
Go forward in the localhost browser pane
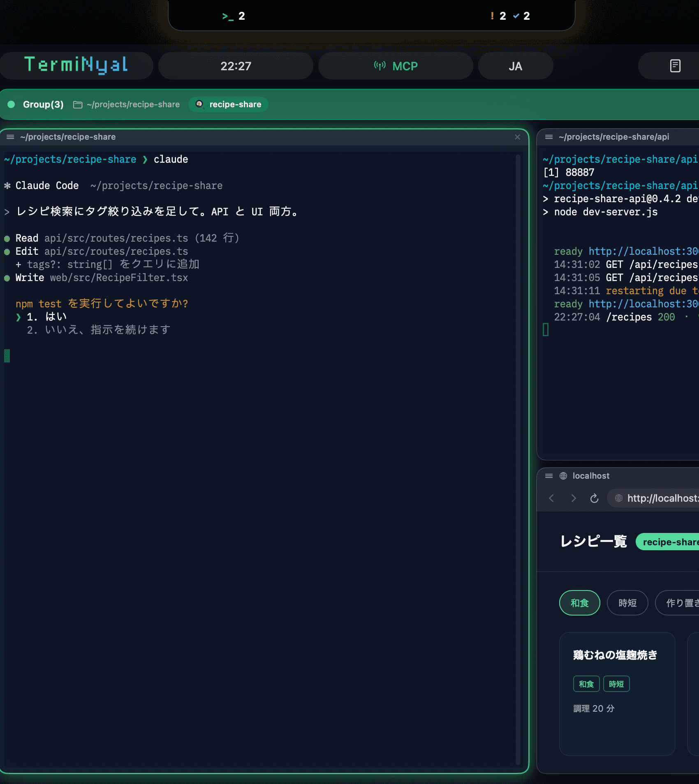coord(573,498)
